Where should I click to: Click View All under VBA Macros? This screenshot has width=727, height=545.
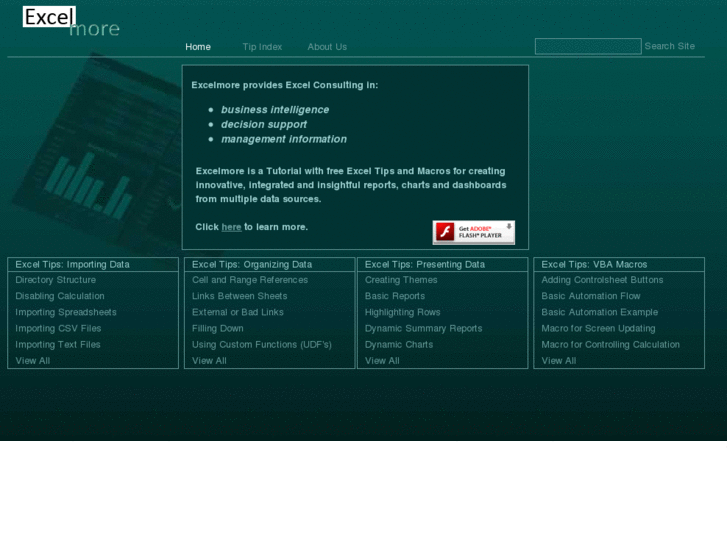559,361
